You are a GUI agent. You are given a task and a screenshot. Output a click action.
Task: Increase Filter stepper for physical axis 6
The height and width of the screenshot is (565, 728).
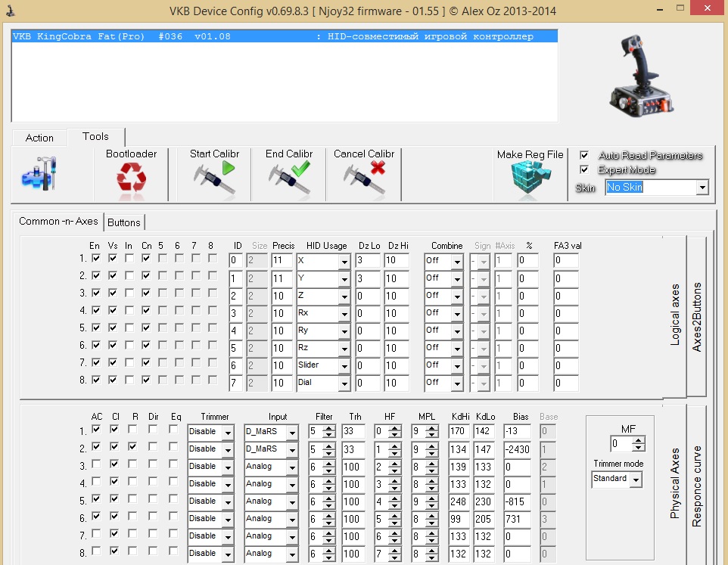click(328, 515)
